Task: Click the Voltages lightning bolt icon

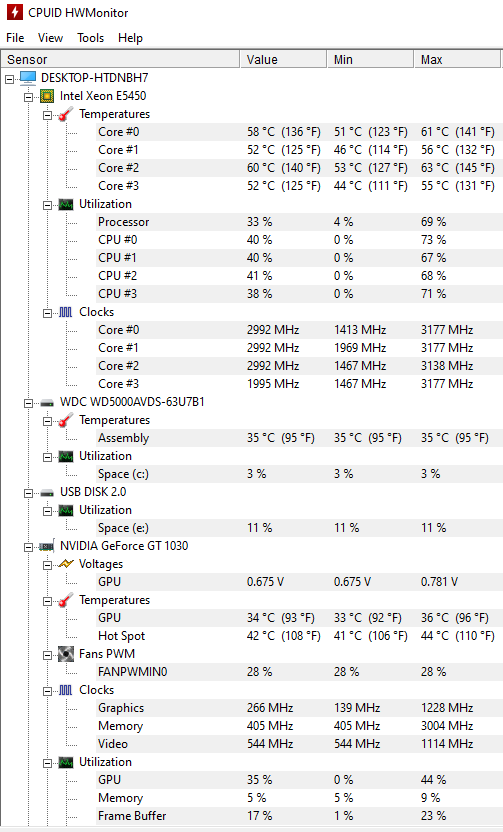Action: [x=66, y=564]
